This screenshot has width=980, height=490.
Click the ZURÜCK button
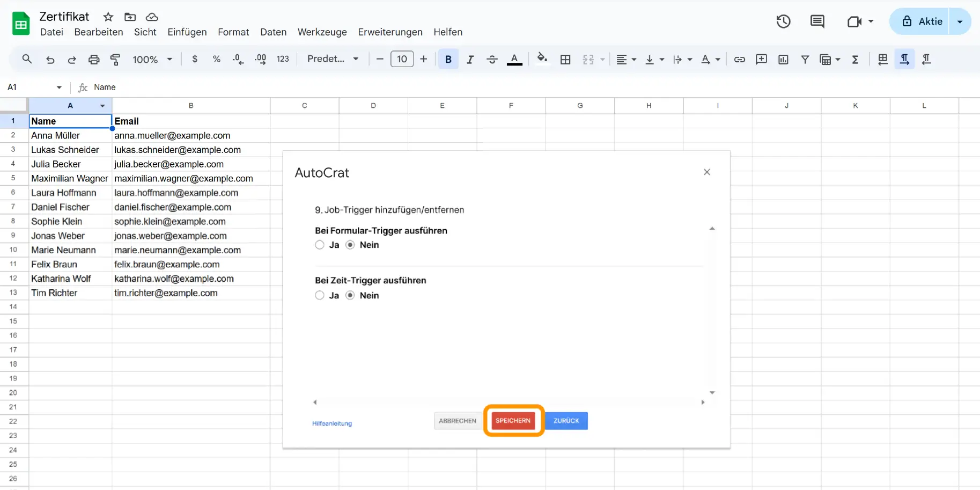566,421
